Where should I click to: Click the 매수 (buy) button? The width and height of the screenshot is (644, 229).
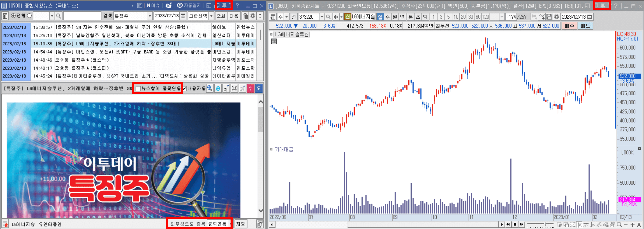pyautogui.click(x=570, y=26)
